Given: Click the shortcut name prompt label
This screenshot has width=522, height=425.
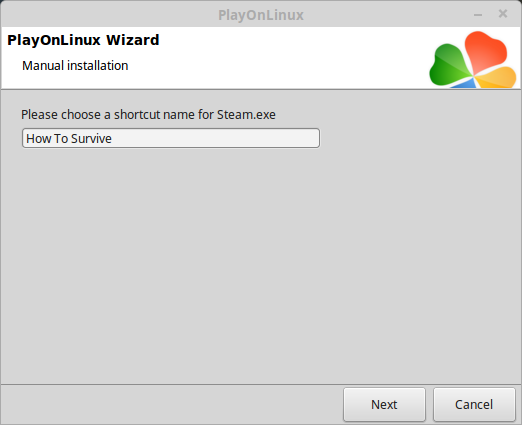Looking at the screenshot, I should click(148, 115).
